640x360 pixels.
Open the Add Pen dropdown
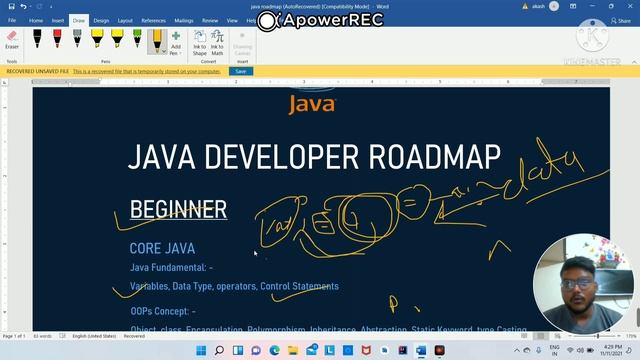coord(176,43)
